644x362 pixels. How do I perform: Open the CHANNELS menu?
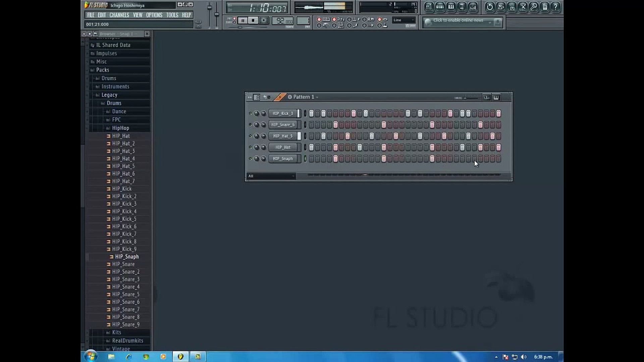pyautogui.click(x=119, y=15)
